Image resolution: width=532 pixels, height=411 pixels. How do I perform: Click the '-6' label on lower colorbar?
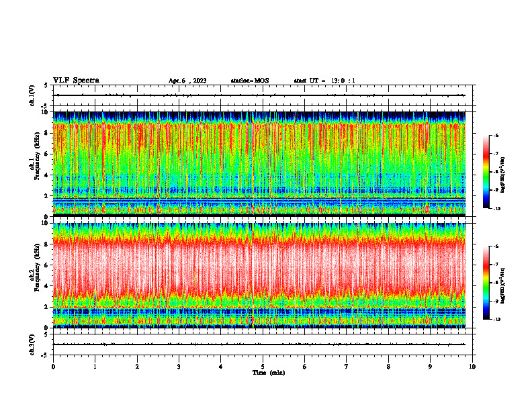point(496,246)
